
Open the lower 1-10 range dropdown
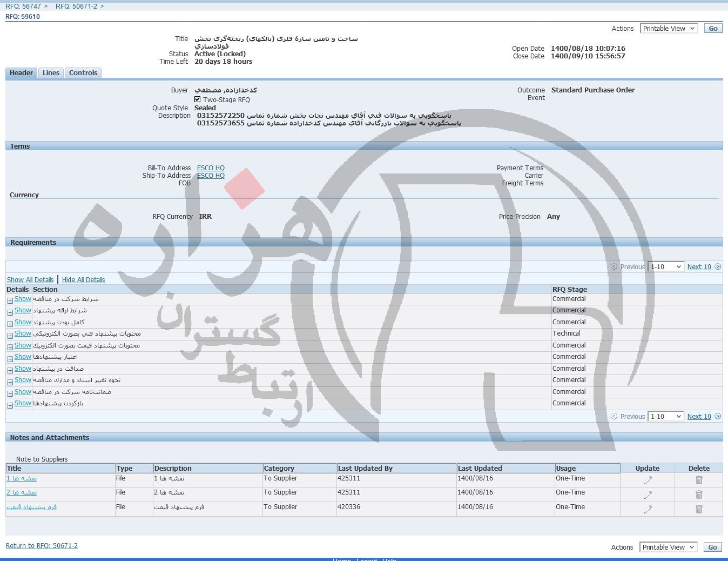(665, 416)
